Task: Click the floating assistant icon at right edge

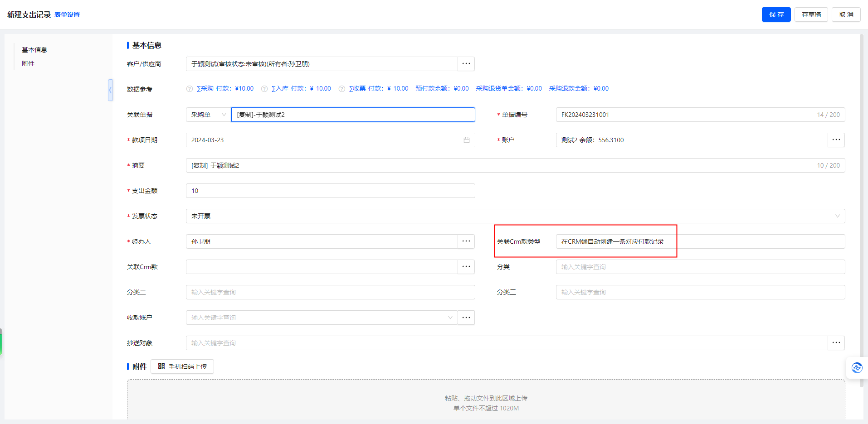Action: click(857, 367)
